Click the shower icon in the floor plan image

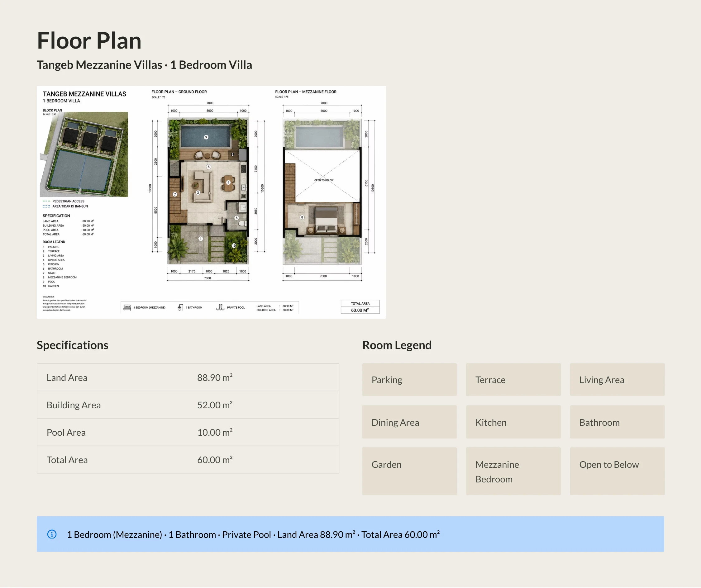pos(180,307)
